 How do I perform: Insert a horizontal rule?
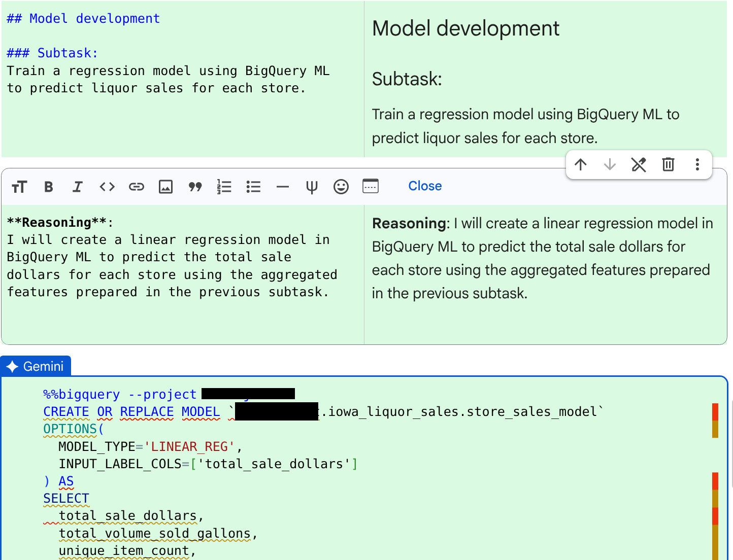pos(283,187)
